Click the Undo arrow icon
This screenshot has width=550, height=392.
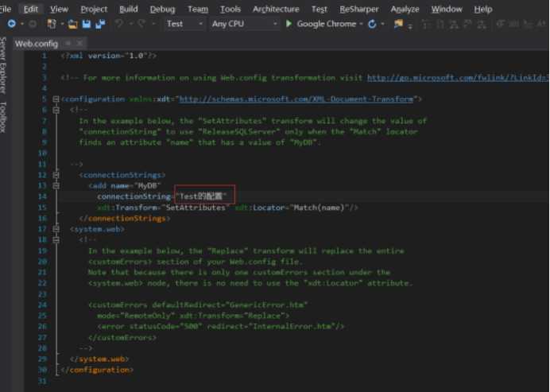119,24
